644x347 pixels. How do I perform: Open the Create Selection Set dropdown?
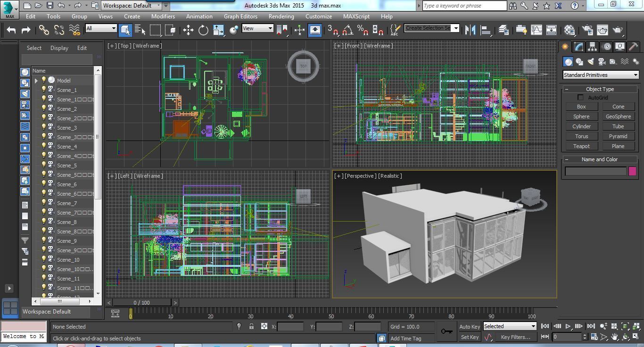(x=432, y=28)
